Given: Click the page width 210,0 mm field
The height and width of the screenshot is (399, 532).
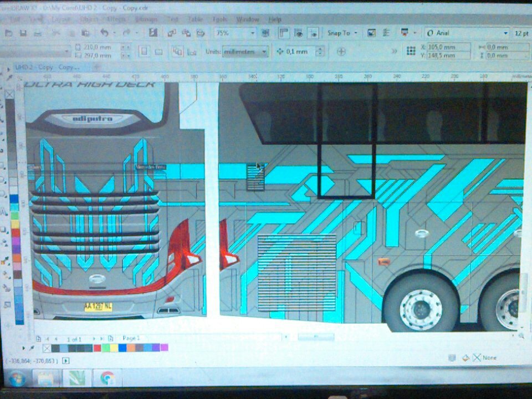Looking at the screenshot, I should (101, 47).
